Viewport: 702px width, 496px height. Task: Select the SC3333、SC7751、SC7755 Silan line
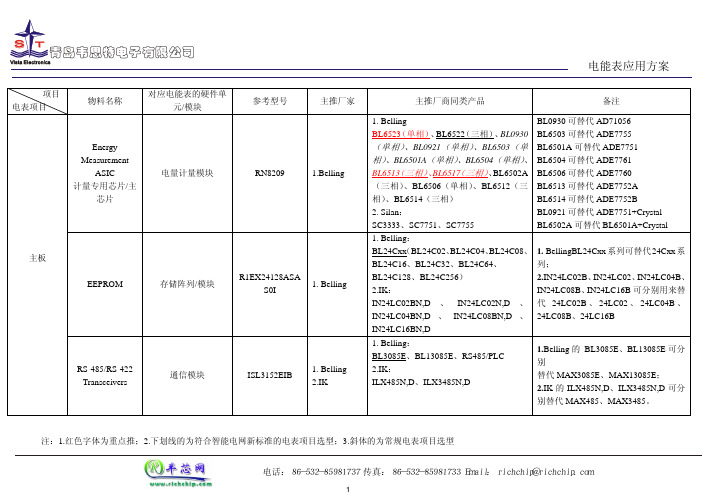tap(423, 225)
